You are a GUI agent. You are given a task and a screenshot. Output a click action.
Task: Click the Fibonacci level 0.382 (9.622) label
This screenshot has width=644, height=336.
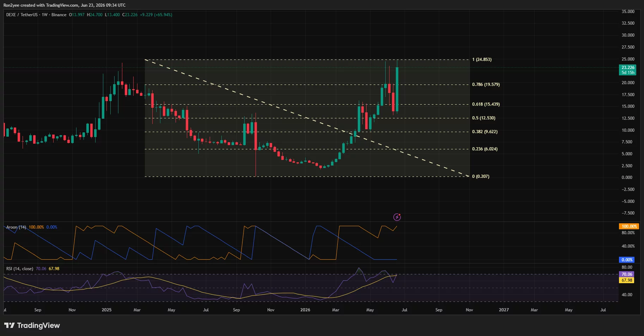[x=485, y=132]
